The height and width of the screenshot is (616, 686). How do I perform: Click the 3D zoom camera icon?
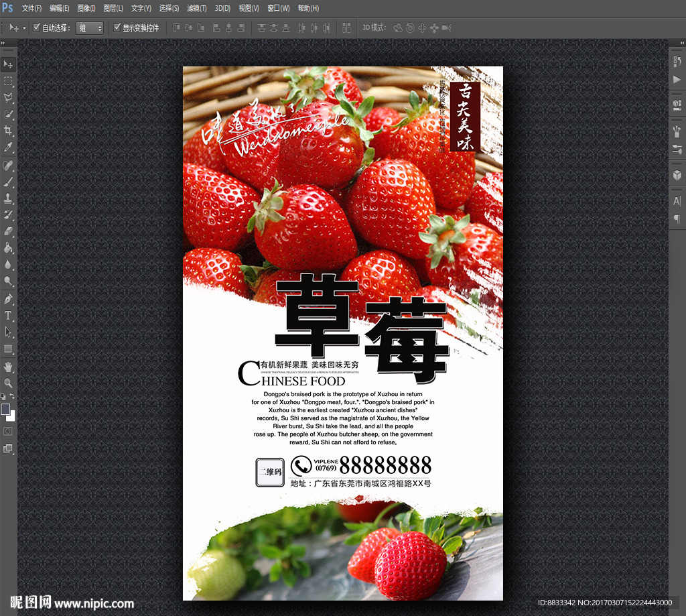point(446,28)
